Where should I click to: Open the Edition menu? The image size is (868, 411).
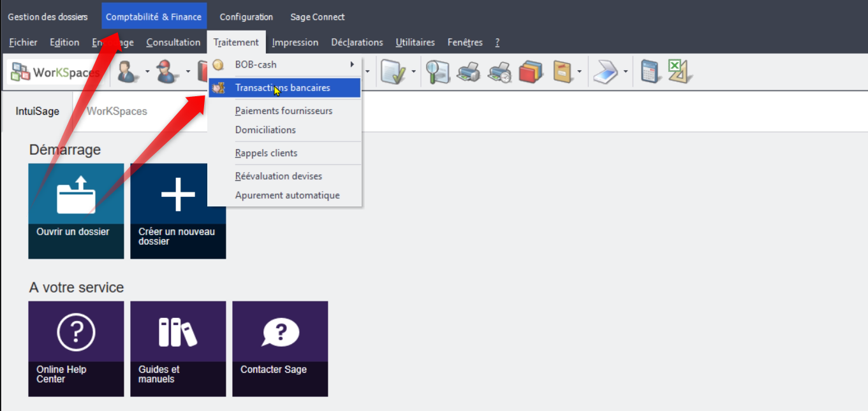tap(64, 42)
